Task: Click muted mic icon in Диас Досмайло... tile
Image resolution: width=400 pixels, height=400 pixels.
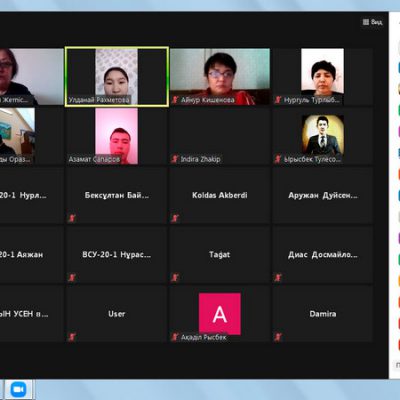Action: (278, 277)
